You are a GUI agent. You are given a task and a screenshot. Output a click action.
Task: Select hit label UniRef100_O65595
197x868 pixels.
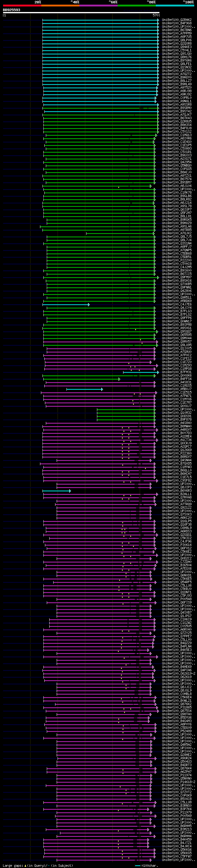[177, 335]
